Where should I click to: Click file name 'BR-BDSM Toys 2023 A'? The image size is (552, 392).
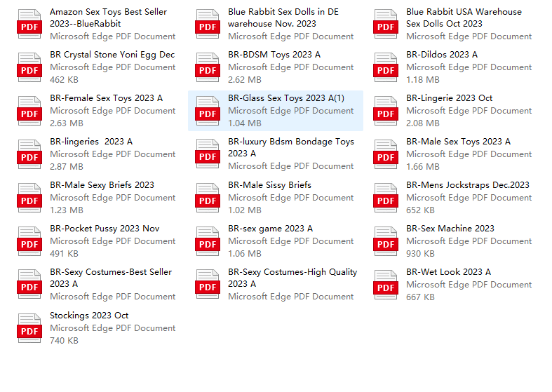tap(274, 55)
